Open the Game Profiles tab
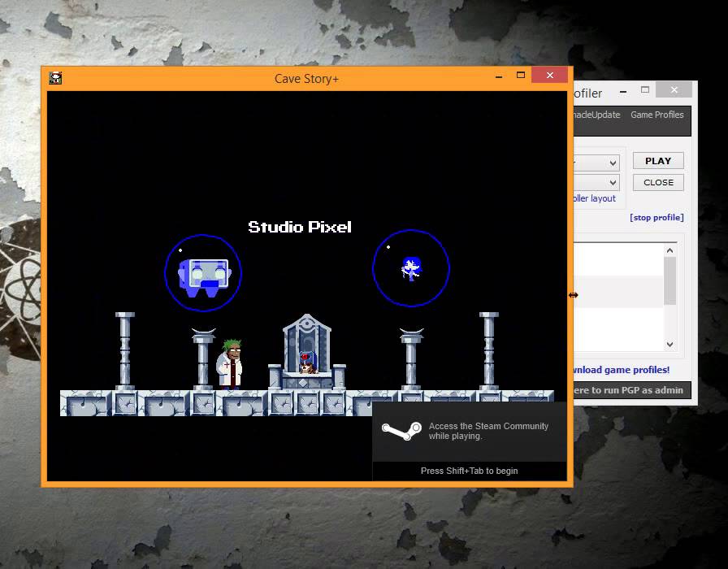This screenshot has width=728, height=569. 656,115
